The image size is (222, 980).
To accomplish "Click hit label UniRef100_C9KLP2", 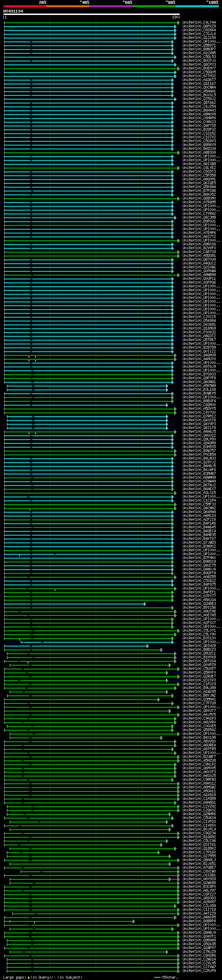I will click(199, 764).
